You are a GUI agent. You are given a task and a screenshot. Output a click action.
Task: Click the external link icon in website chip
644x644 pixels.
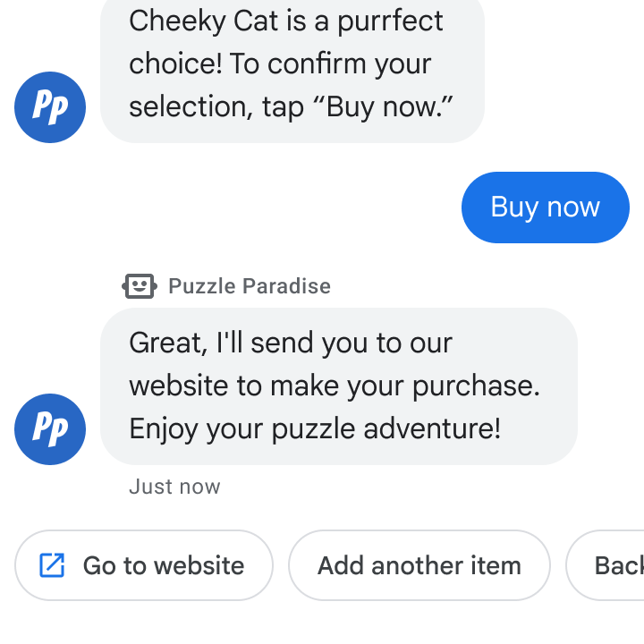click(x=53, y=565)
